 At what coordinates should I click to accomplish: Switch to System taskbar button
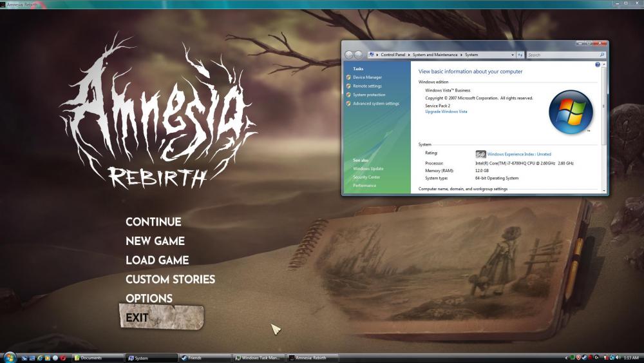pos(151,358)
